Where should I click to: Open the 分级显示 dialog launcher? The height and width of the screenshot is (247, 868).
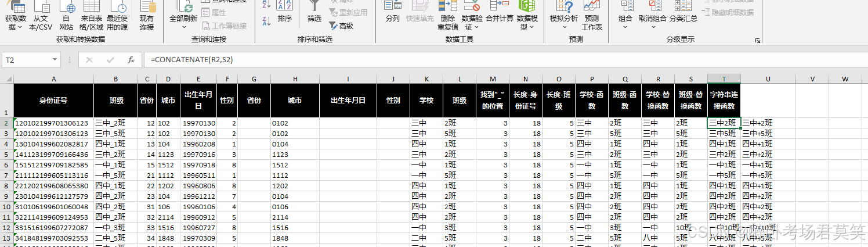(757, 41)
